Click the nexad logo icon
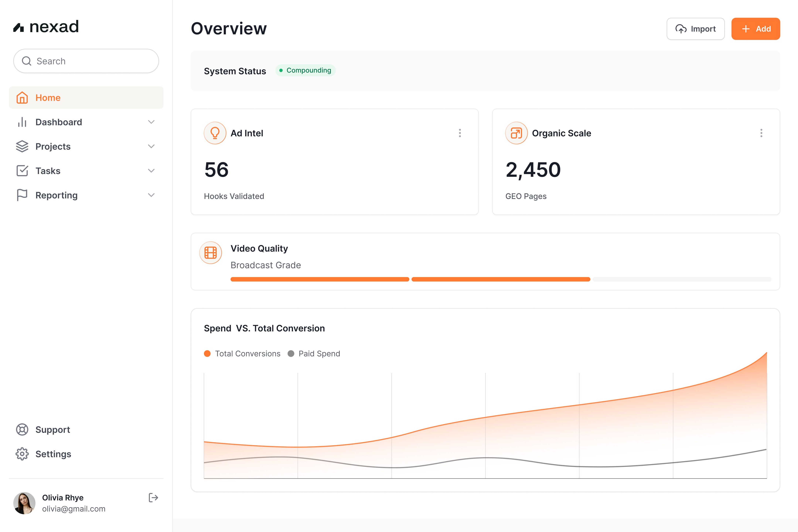Image resolution: width=798 pixels, height=532 pixels. click(19, 27)
